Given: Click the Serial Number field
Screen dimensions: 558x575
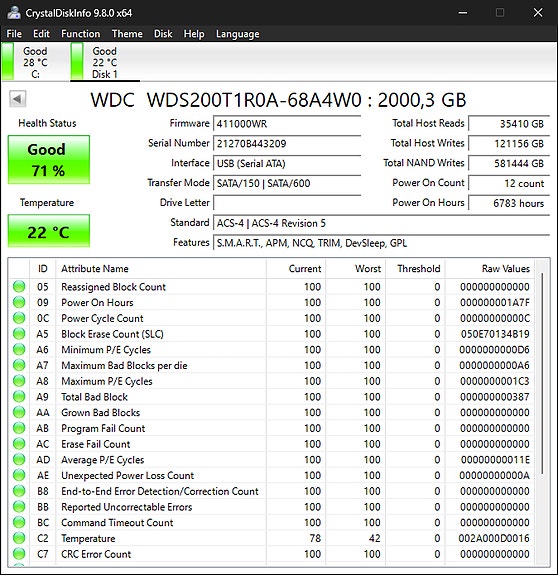Looking at the screenshot, I should pos(287,143).
